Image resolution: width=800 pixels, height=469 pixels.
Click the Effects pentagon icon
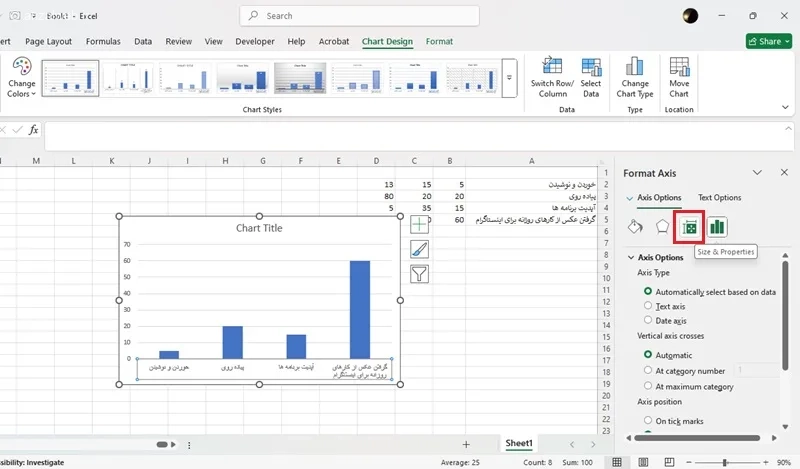pos(661,227)
